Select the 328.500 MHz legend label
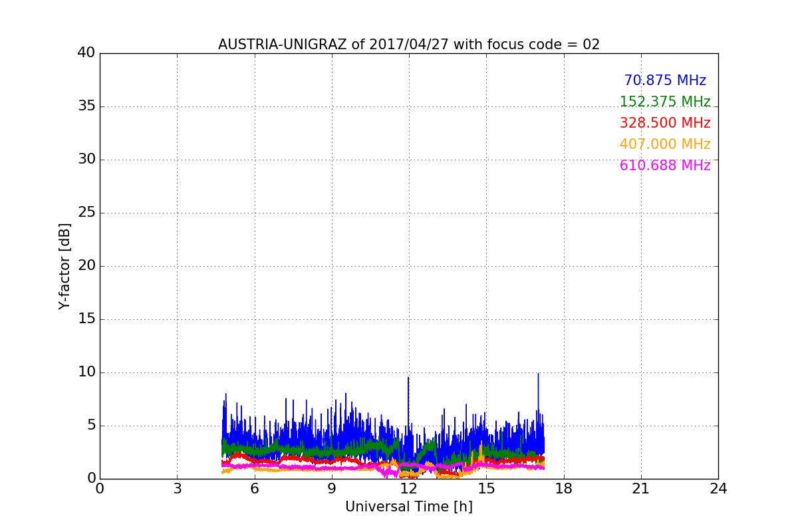798x532 pixels. (665, 123)
